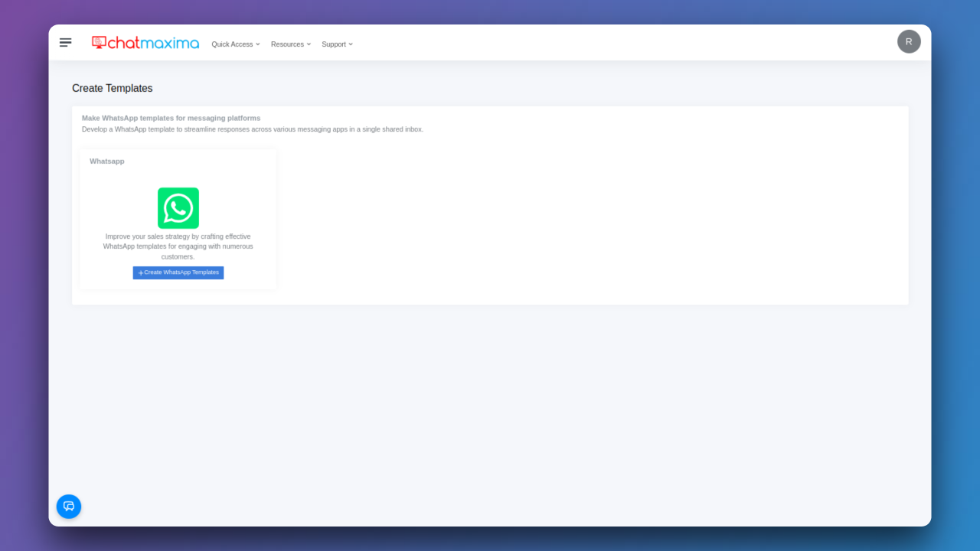Click the green WhatsApp logo icon
980x551 pixels.
click(178, 208)
